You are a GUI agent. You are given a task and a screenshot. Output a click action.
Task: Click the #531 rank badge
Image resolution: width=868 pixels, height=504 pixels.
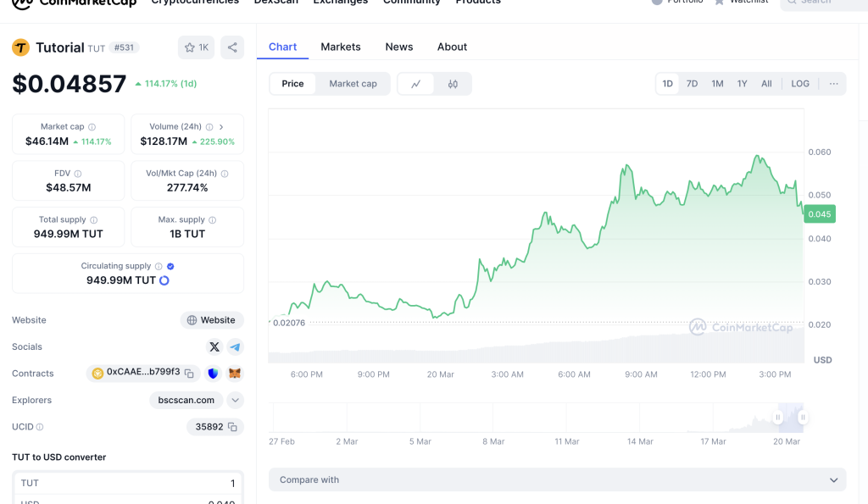pyautogui.click(x=124, y=47)
